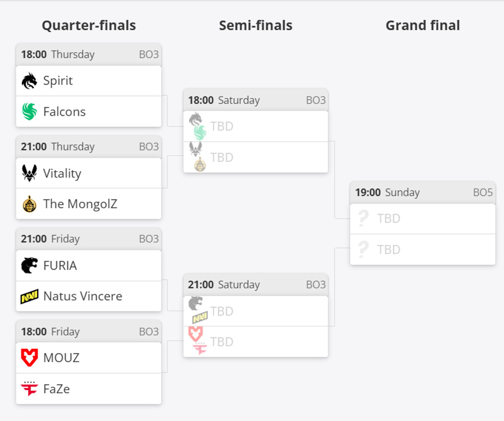The height and width of the screenshot is (421, 504).
Task: Click the FURIA panther logo
Action: [x=29, y=265]
